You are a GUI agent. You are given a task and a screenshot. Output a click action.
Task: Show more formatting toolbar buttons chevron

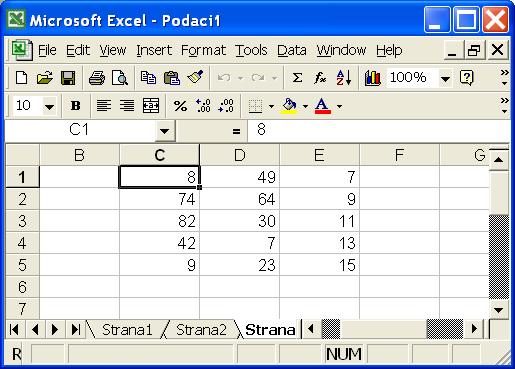pyautogui.click(x=504, y=105)
